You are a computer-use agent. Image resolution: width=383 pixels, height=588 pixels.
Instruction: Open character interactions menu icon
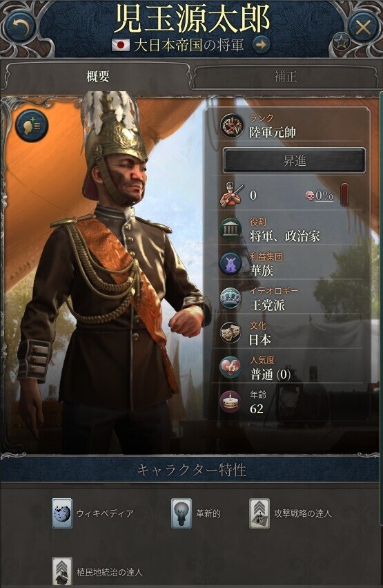32,126
